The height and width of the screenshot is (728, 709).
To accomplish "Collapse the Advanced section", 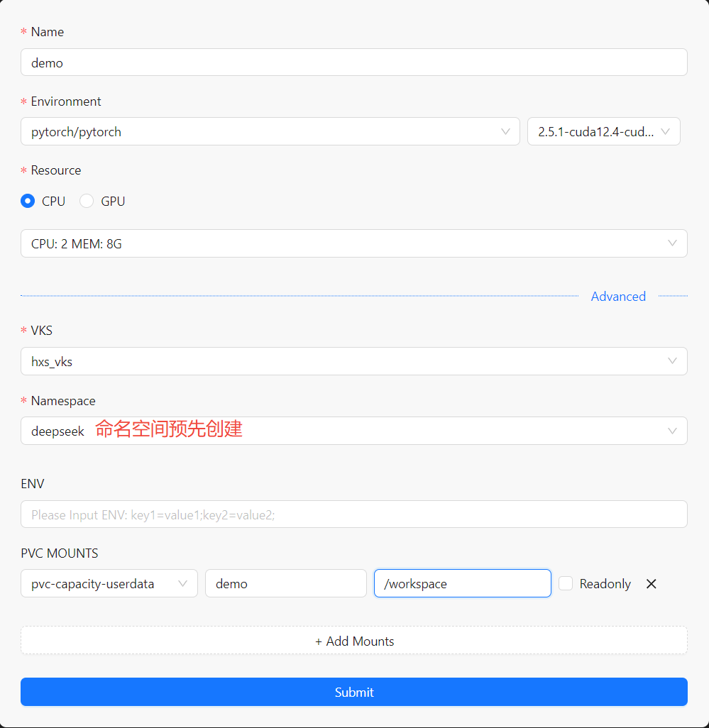I will point(618,297).
